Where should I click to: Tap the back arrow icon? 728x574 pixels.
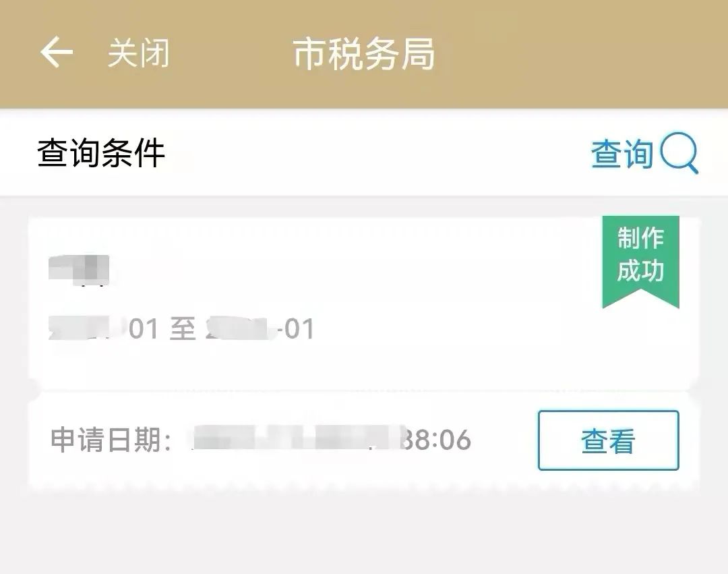[x=57, y=52]
